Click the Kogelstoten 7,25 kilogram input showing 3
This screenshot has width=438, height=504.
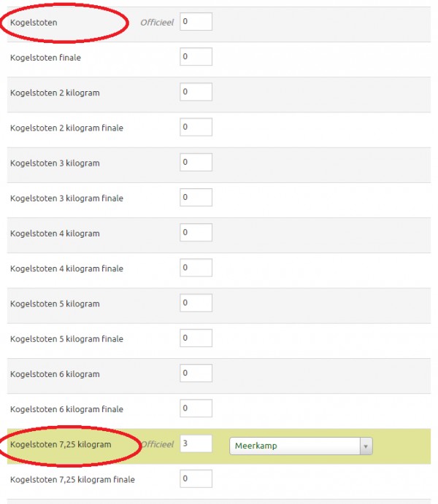pos(196,443)
